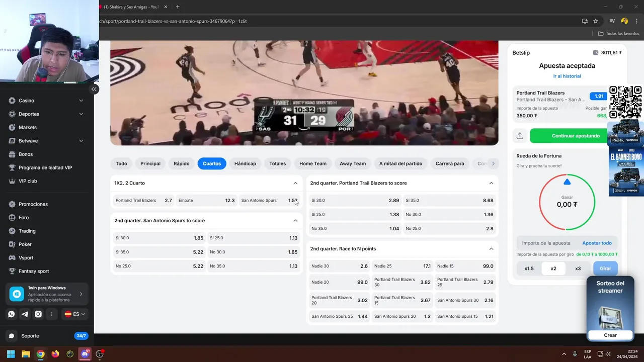Collapse San Antonio Spurs to score section

click(295, 221)
